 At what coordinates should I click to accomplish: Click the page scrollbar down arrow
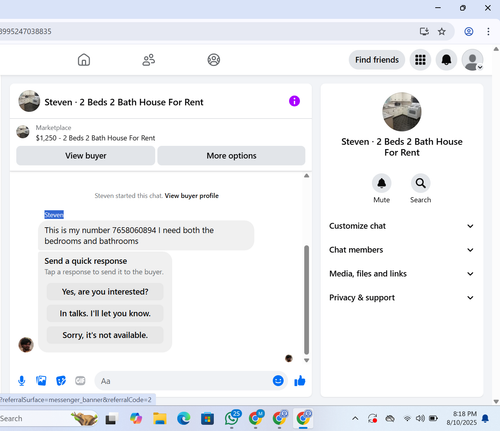click(x=496, y=401)
